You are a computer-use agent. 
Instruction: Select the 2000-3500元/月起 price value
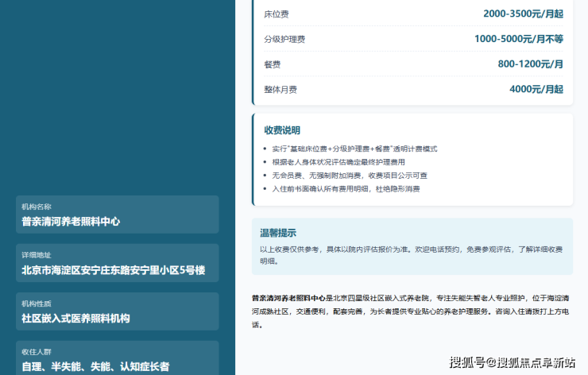(x=523, y=14)
